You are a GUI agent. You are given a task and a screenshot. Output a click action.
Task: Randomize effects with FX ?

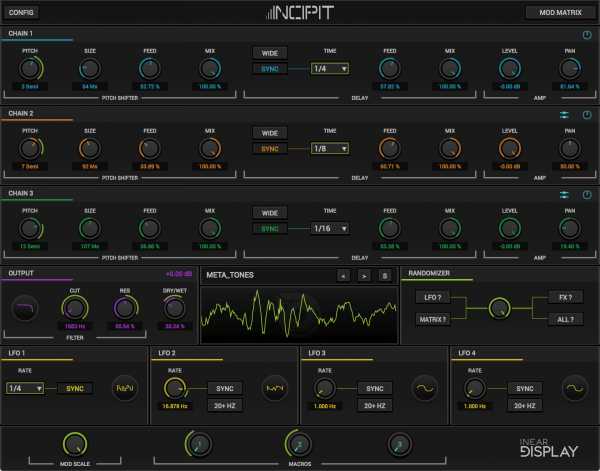pyautogui.click(x=566, y=297)
